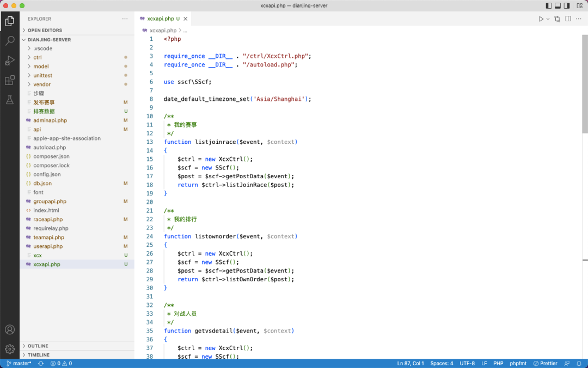The image size is (588, 368).
Task: Click the master branch in status bar
Action: [19, 364]
